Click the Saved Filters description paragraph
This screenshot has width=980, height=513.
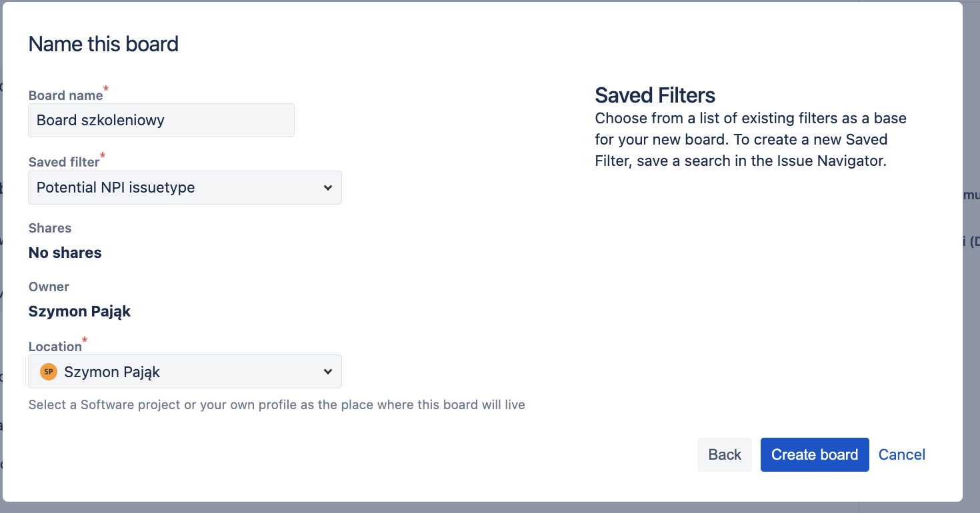coord(750,140)
